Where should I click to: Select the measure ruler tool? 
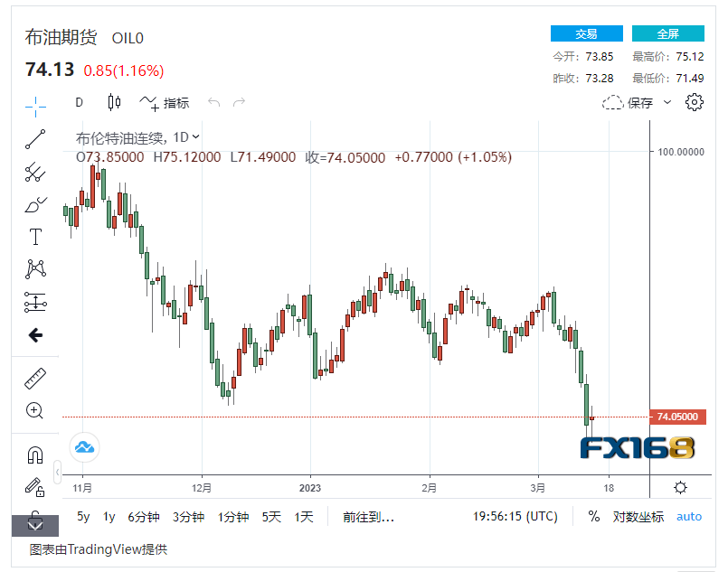(x=35, y=379)
